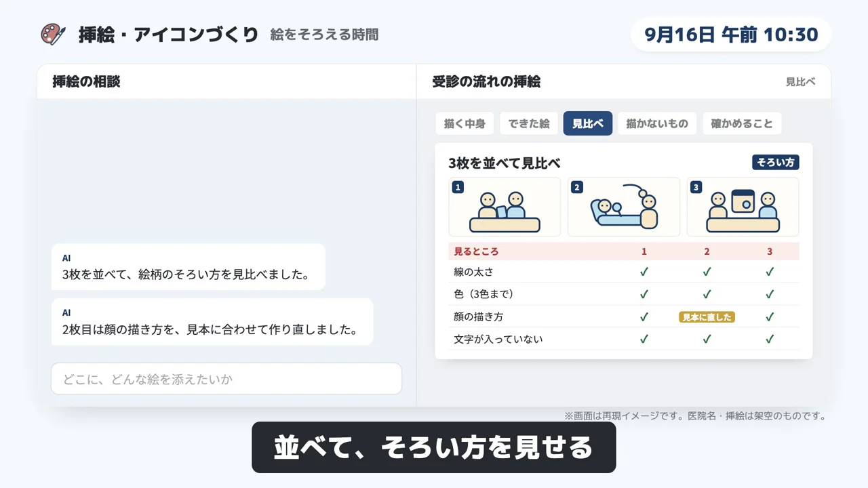Select the 顔の描き方 row label

[x=479, y=317]
